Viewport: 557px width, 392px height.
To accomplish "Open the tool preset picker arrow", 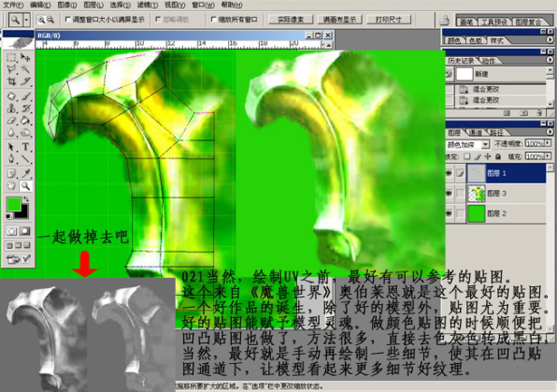I will pos(26,20).
